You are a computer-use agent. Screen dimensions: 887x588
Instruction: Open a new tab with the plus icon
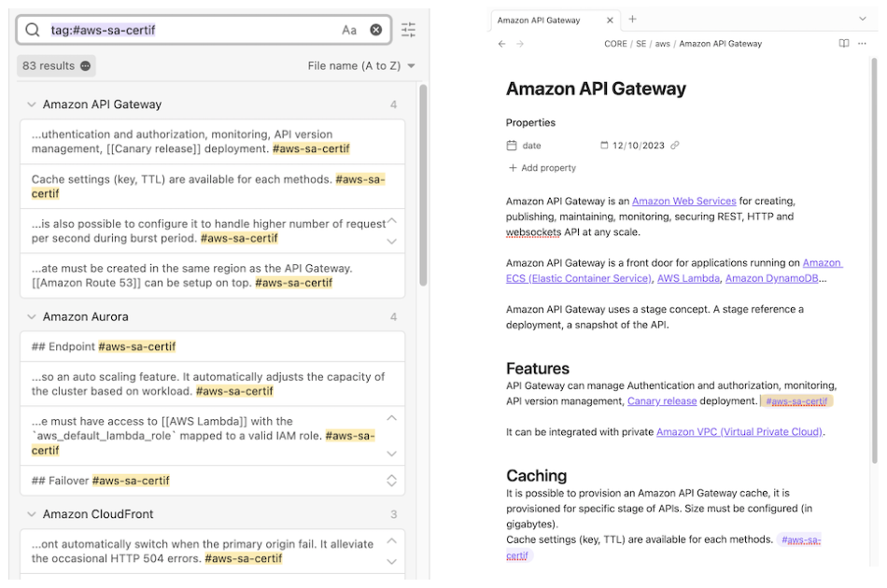point(632,20)
